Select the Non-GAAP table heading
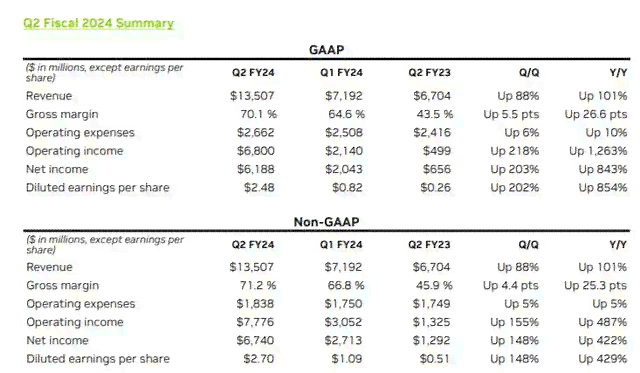 (x=327, y=222)
